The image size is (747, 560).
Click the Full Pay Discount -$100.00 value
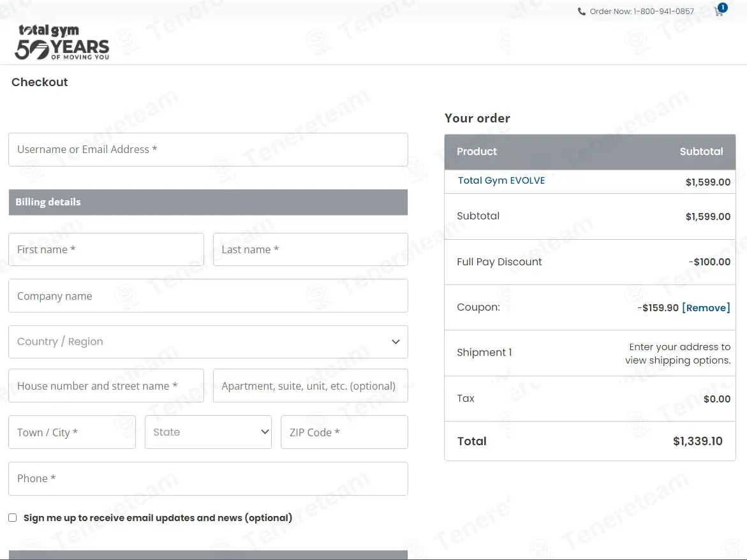pos(709,262)
